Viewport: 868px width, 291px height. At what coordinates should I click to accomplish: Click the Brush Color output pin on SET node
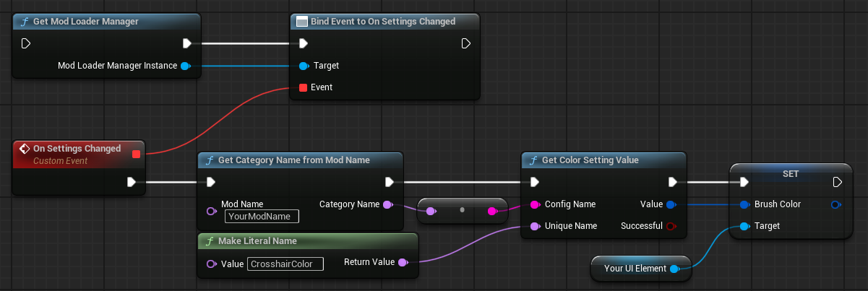835,204
